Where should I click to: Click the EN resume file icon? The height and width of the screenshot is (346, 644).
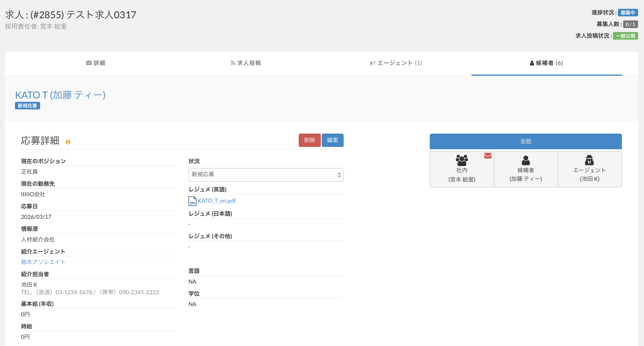[192, 201]
